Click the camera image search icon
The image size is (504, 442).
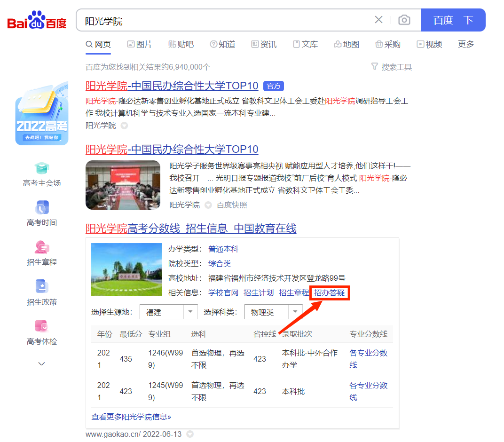tap(404, 20)
